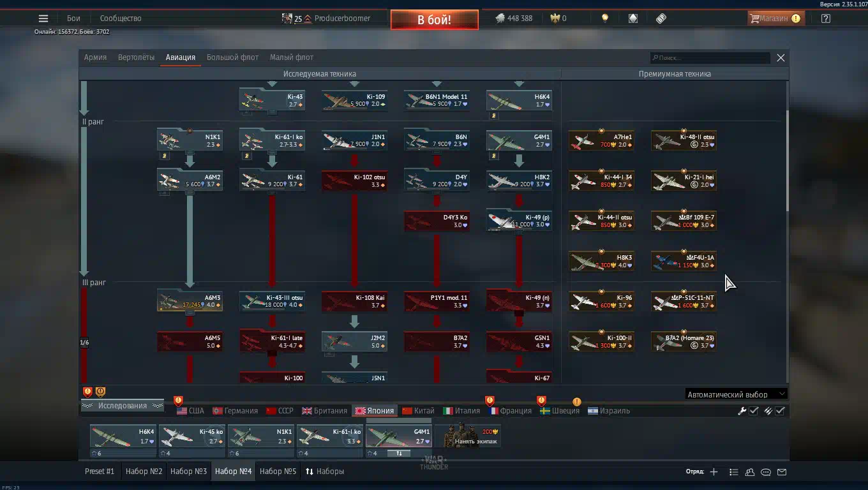This screenshot has width=868, height=490.
Task: Open the Бои menu
Action: tap(73, 19)
